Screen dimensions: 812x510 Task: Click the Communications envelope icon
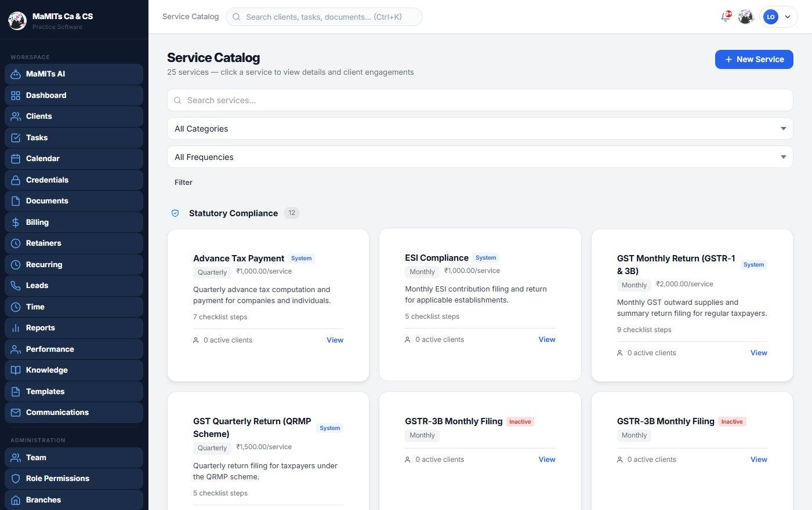(x=16, y=413)
